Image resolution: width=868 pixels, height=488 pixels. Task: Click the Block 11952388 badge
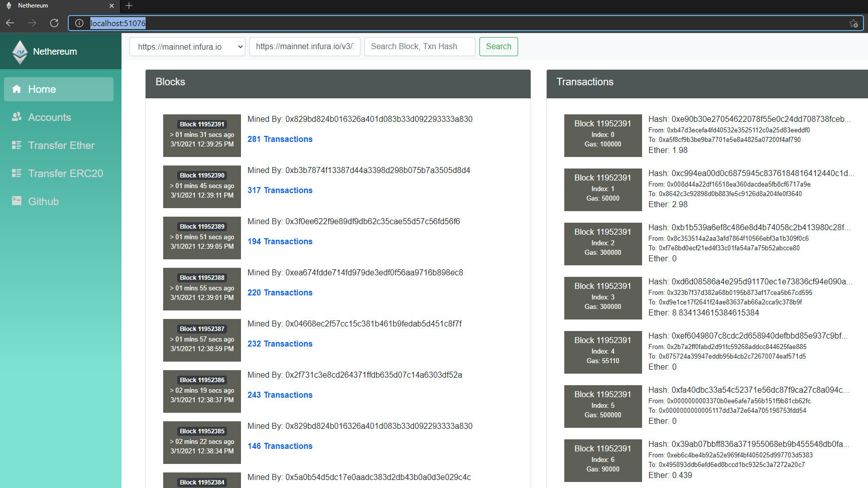coord(202,278)
